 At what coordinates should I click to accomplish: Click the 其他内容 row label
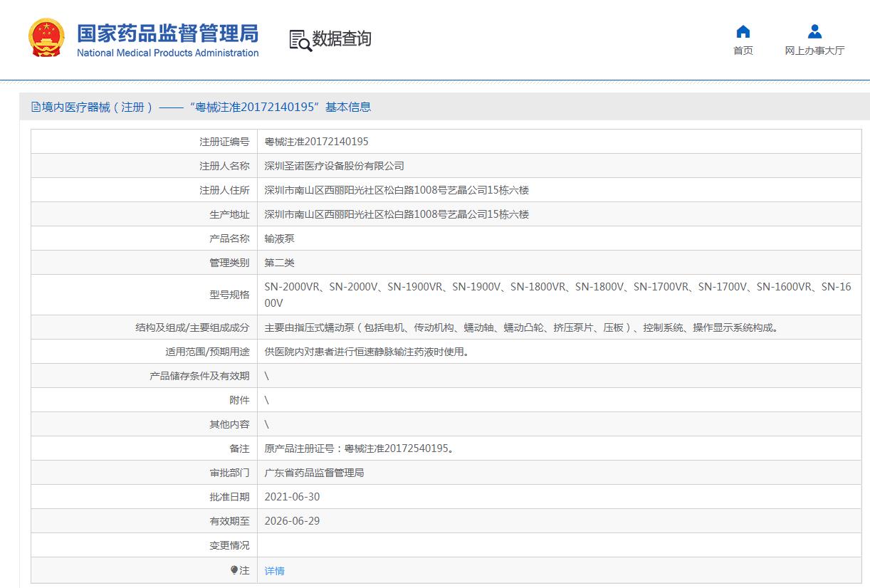coord(229,424)
